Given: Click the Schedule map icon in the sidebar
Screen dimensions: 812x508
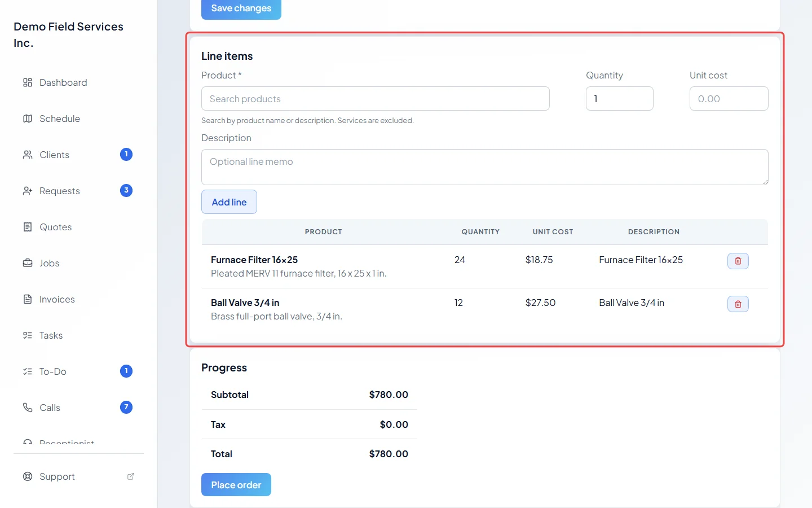Looking at the screenshot, I should click(x=28, y=119).
